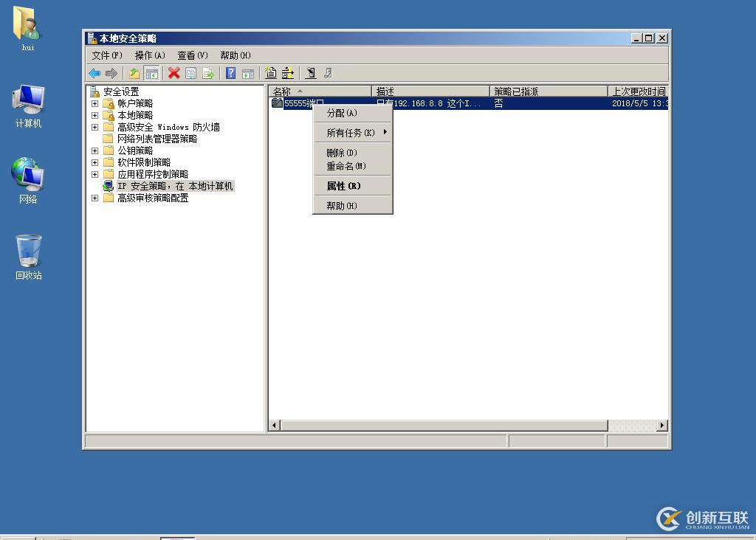
Task: Click the gray Forward arrow in toolbar
Action: (x=111, y=73)
